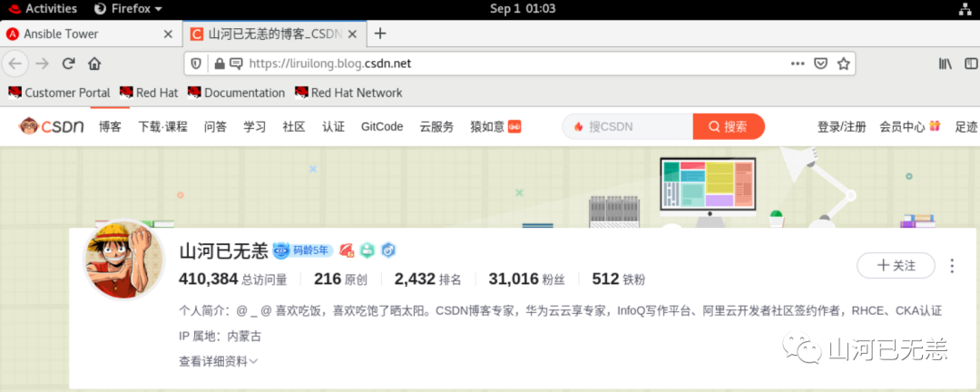Click the 512 铁粉 stat
This screenshot has height=392, width=980.
click(619, 279)
